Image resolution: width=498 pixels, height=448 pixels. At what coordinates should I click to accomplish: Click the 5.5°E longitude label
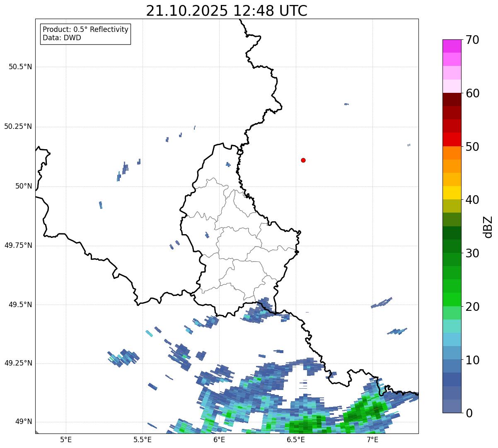143,440
